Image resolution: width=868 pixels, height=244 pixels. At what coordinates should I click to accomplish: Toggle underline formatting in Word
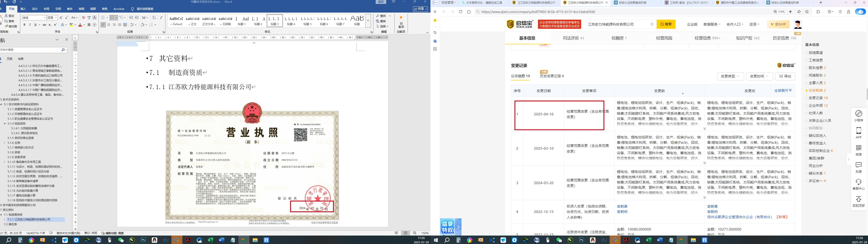[x=35, y=25]
